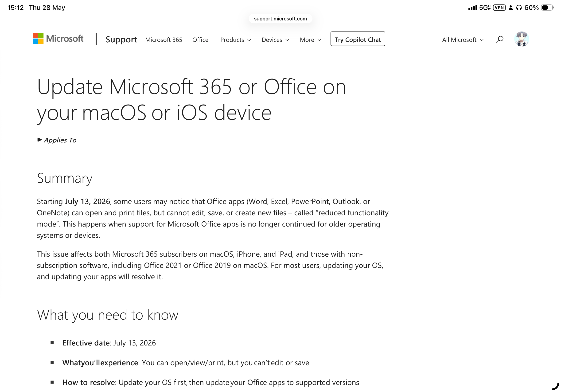Open the Products dropdown
This screenshot has width=561, height=392.
(x=236, y=40)
